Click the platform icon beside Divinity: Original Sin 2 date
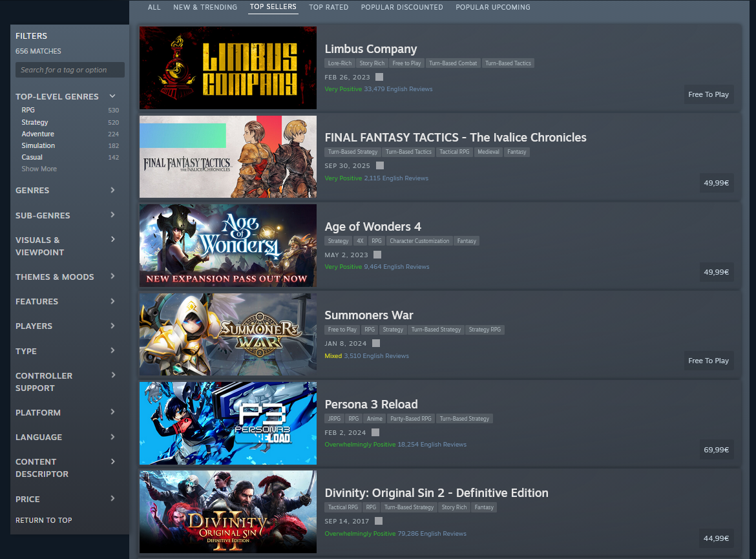756x559 pixels. 379,521
